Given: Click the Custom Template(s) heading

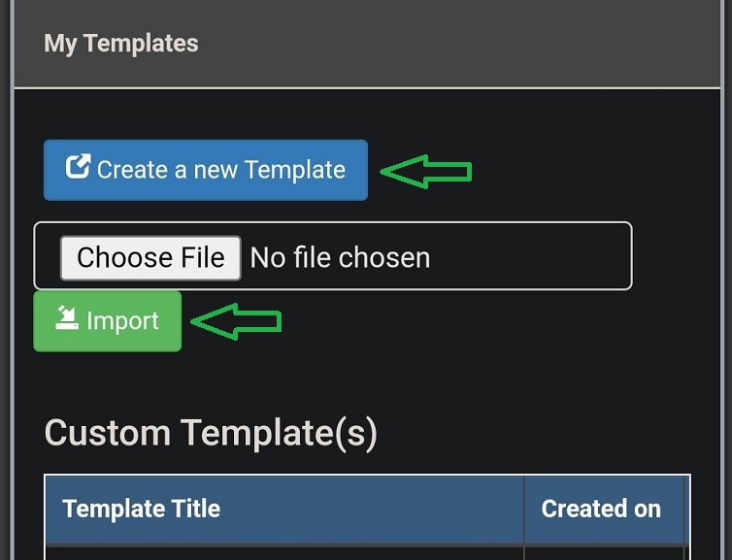Looking at the screenshot, I should pyautogui.click(x=211, y=433).
